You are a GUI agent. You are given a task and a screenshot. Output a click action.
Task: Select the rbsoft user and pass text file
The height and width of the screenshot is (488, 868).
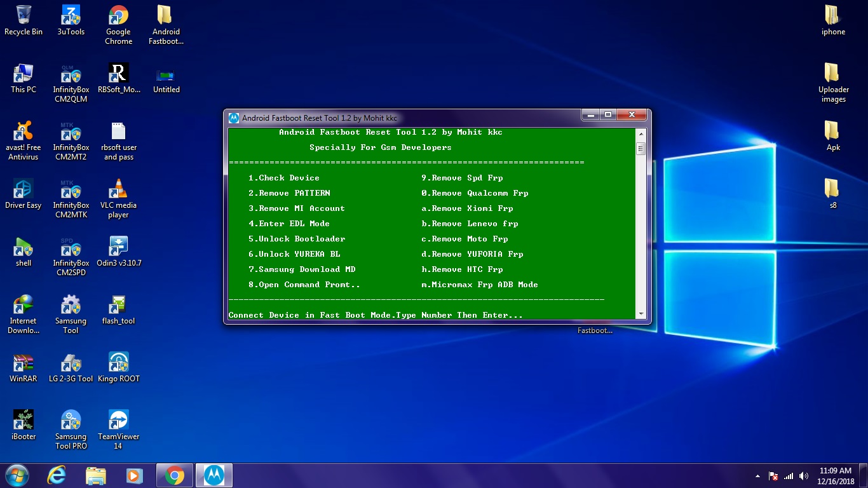coord(119,140)
